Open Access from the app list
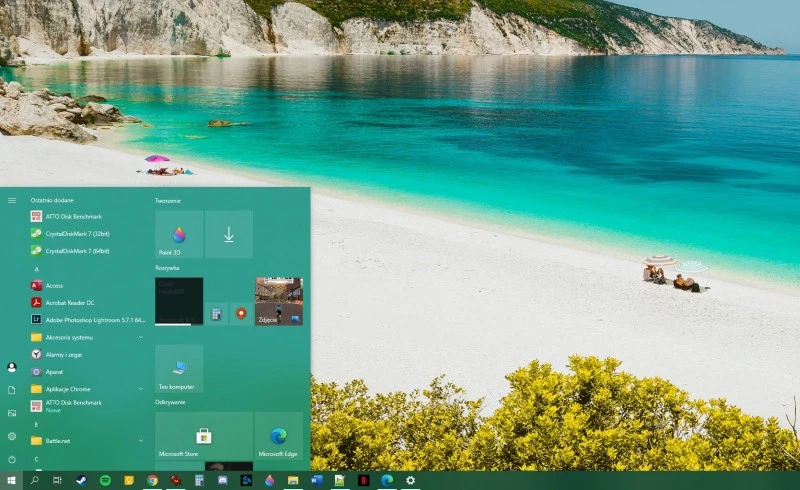 [x=88, y=286]
